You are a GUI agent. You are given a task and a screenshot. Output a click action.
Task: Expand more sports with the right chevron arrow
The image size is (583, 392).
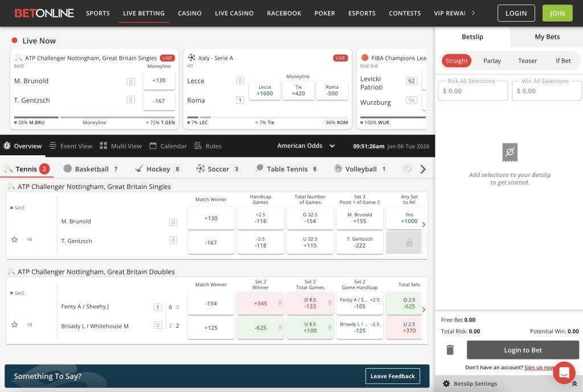[x=423, y=168]
